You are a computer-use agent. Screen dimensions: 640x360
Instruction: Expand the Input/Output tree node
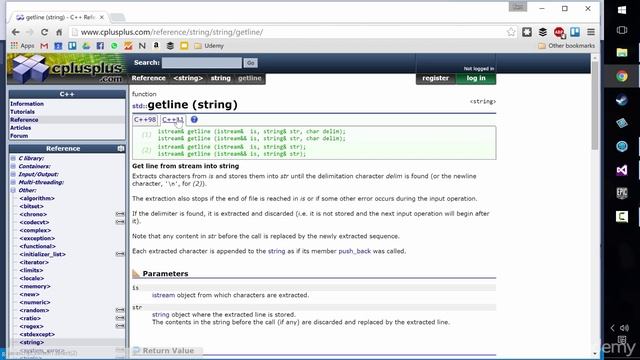(x=13, y=174)
